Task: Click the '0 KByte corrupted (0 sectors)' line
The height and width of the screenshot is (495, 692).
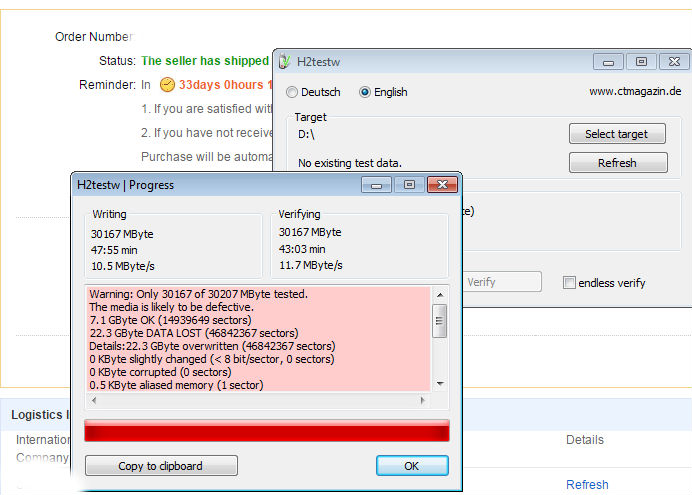Action: [160, 372]
